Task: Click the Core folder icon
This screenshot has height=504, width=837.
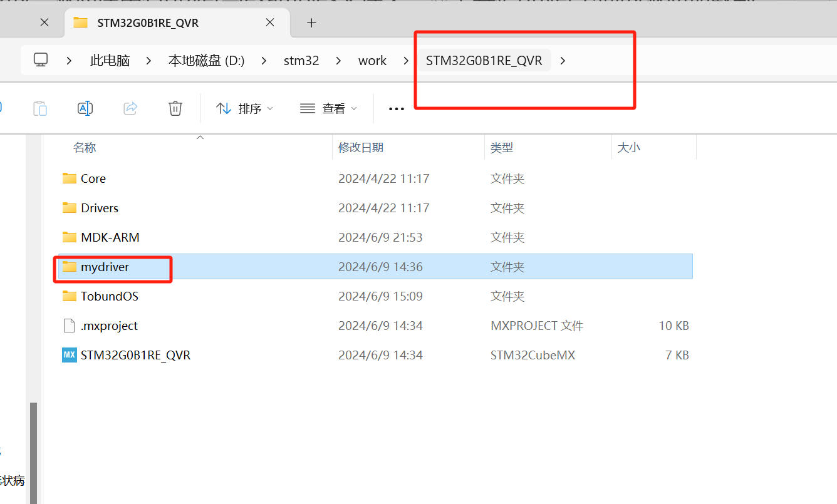Action: [69, 178]
